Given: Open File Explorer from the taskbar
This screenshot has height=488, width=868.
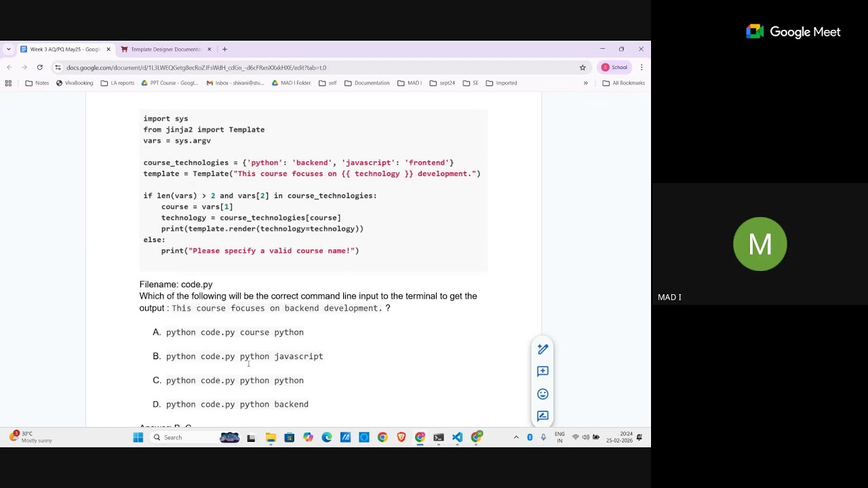Looking at the screenshot, I should pyautogui.click(x=271, y=437).
